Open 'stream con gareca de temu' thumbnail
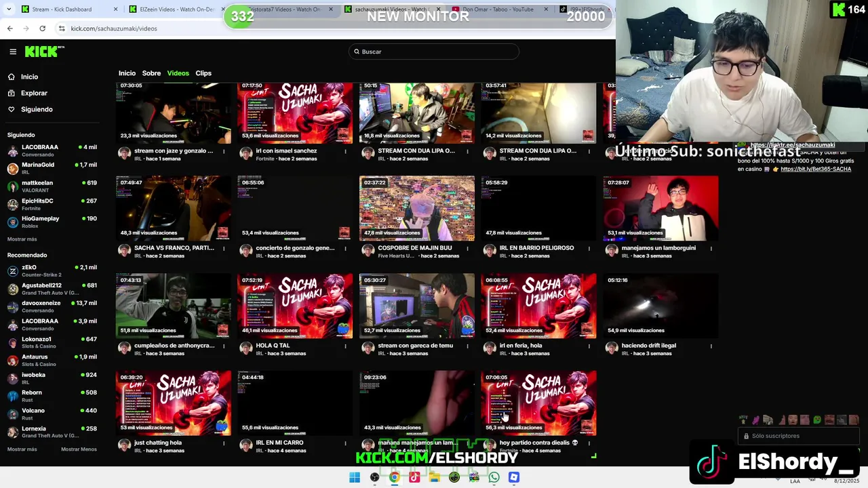 point(417,306)
